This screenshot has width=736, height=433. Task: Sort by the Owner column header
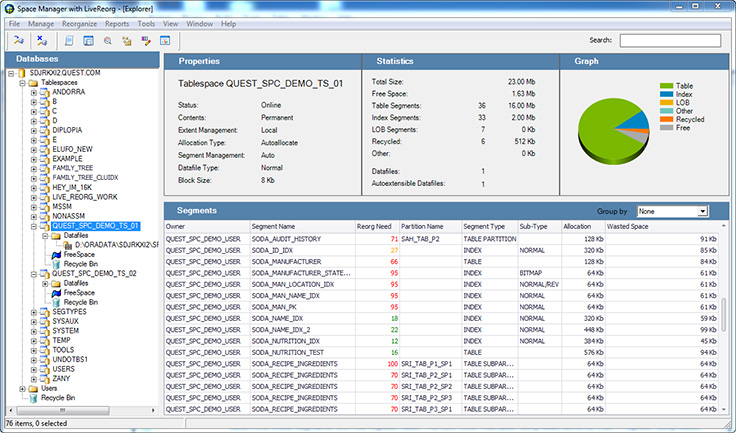(207, 226)
